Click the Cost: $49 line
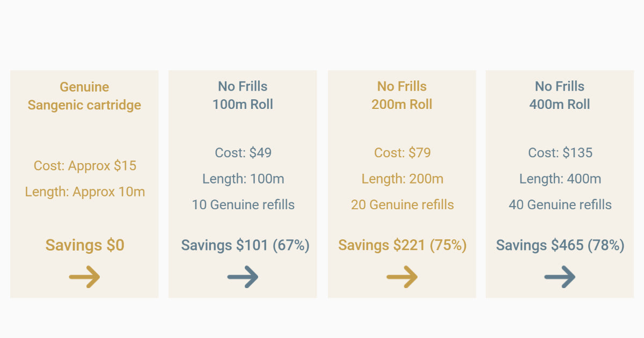 coord(243,153)
